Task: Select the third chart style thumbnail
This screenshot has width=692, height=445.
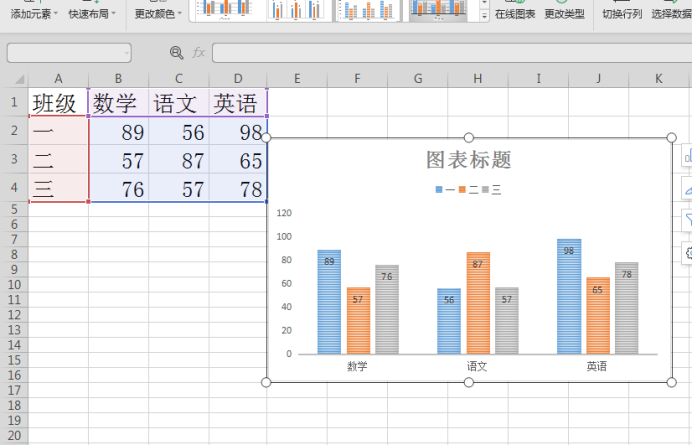Action: 369,10
